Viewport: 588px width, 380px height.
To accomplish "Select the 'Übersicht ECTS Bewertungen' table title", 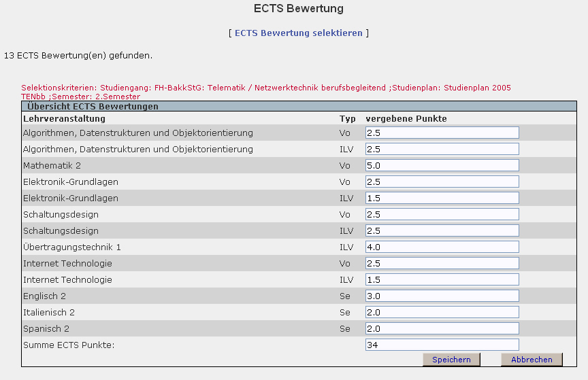I will tap(93, 107).
